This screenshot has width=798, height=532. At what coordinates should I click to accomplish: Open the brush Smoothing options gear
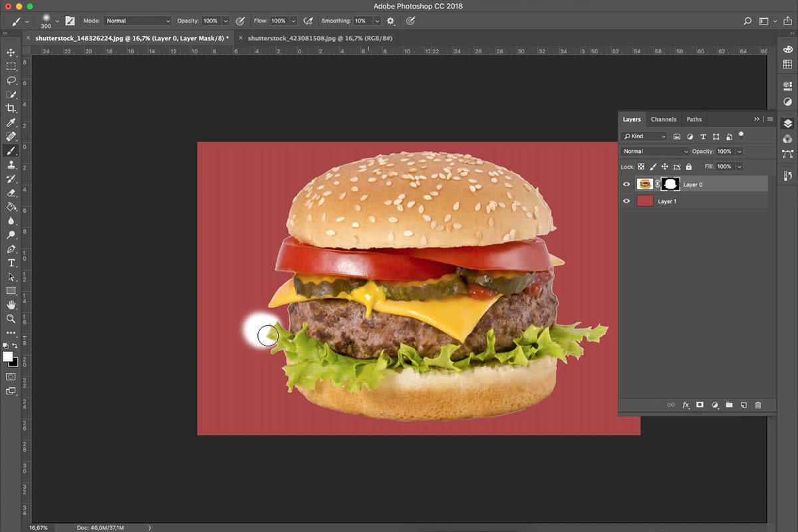coord(390,21)
